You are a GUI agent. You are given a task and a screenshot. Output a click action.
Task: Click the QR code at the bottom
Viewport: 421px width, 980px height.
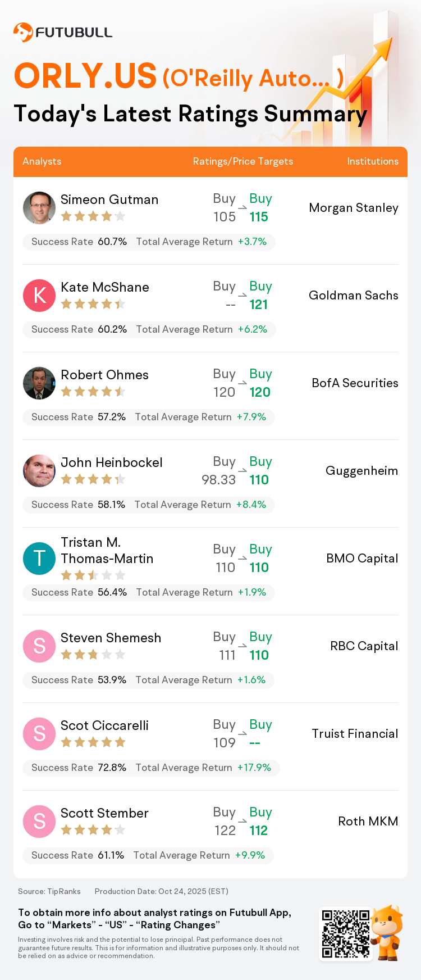(x=346, y=934)
